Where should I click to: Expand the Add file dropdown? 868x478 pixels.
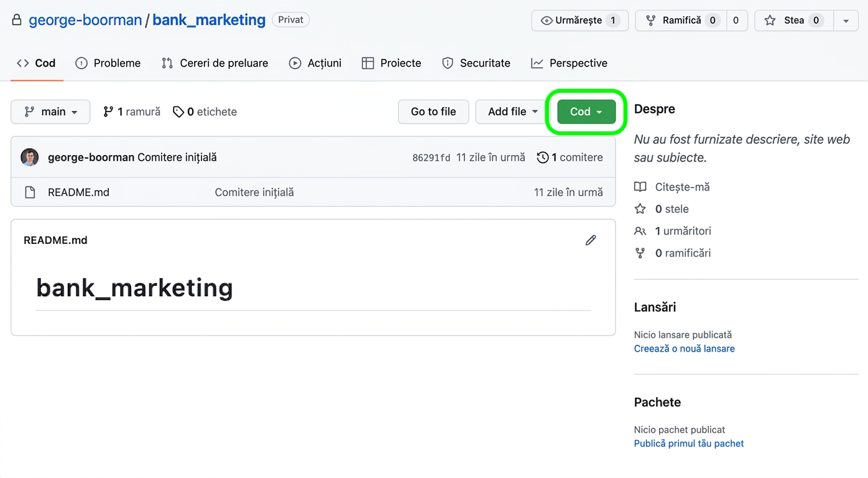[x=513, y=111]
